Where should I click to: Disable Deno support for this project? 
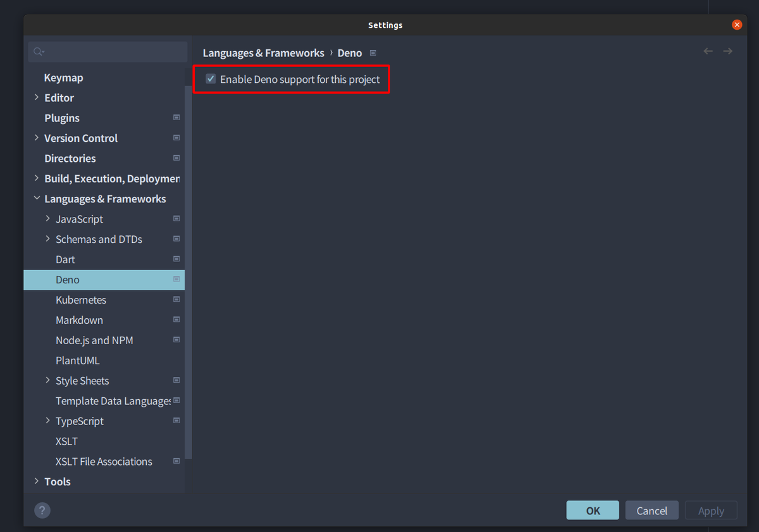(210, 78)
